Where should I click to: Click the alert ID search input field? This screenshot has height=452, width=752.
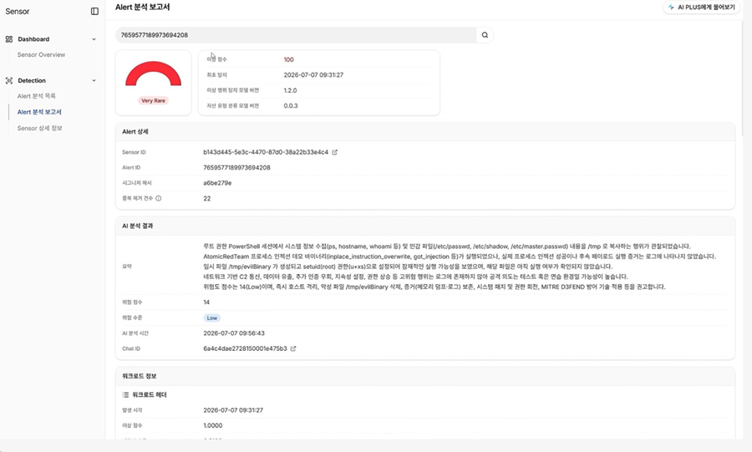point(295,35)
